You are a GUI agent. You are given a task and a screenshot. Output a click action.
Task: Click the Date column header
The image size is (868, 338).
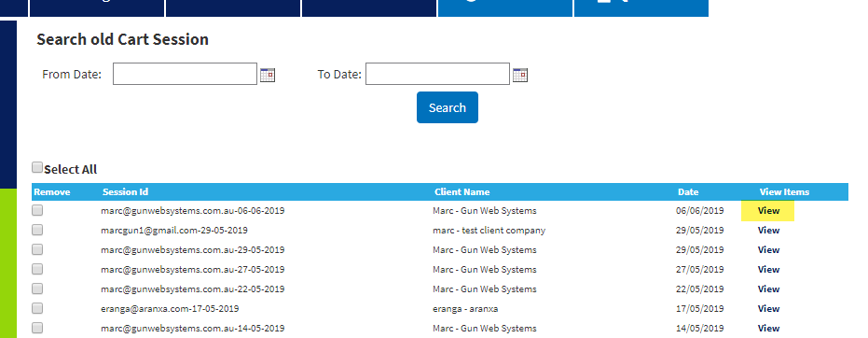688,192
